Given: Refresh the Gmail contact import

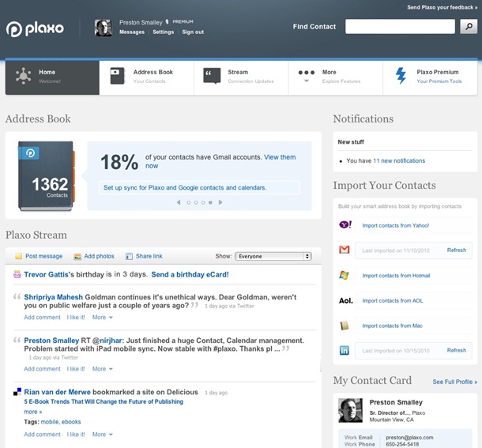Looking at the screenshot, I should (x=457, y=250).
